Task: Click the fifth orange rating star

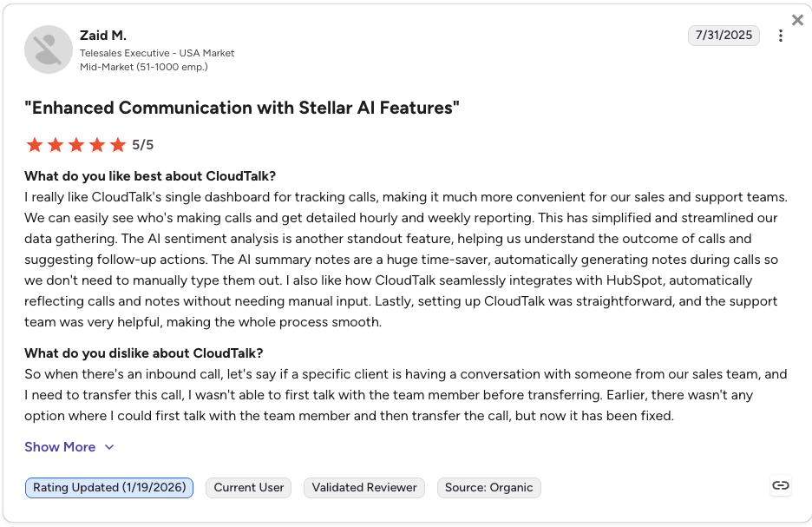Action: point(118,145)
